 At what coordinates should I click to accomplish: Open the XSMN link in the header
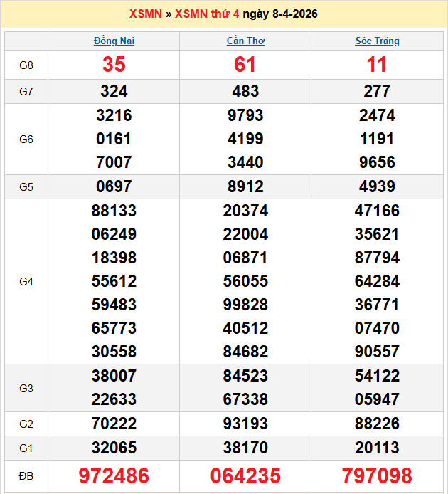[146, 14]
